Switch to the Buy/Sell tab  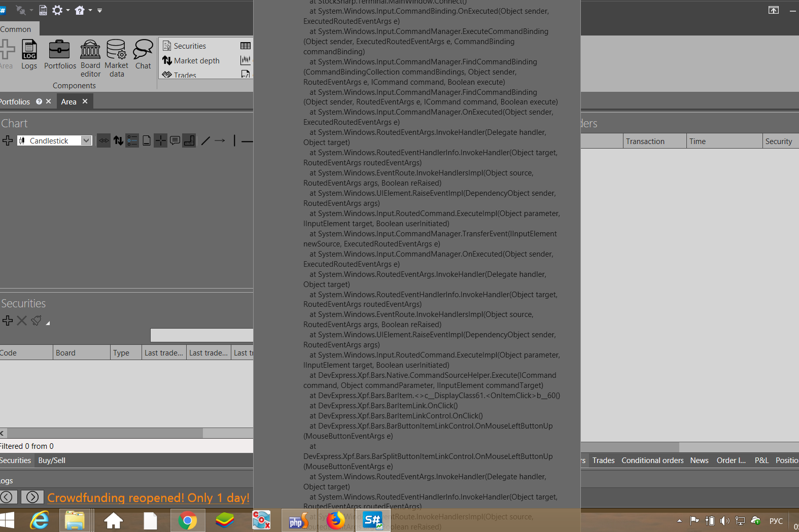click(52, 460)
